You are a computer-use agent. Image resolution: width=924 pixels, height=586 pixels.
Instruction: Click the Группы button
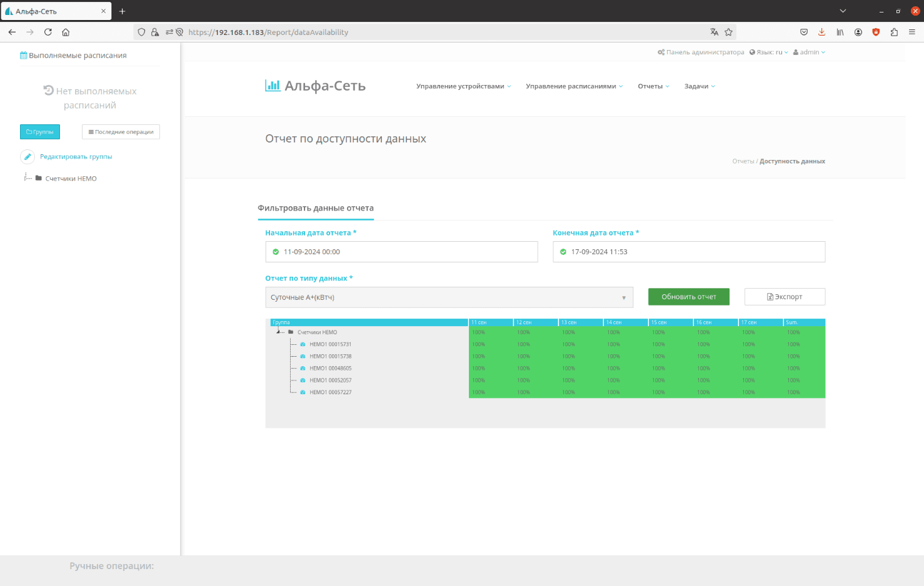40,132
